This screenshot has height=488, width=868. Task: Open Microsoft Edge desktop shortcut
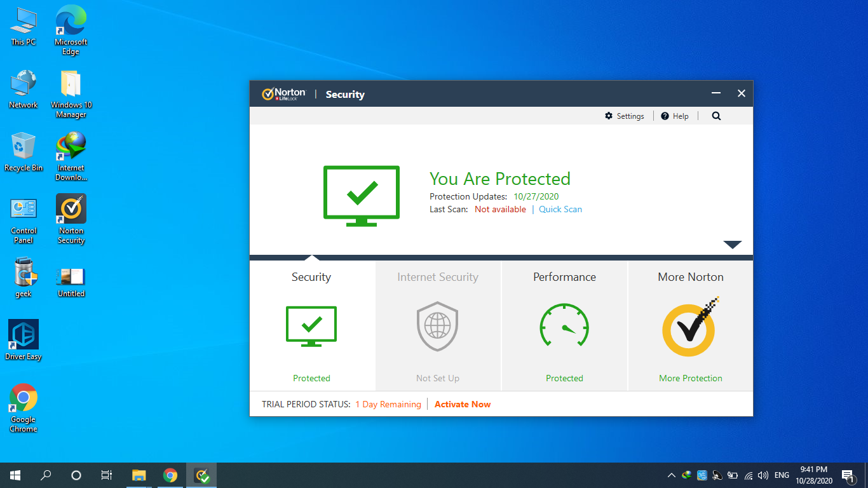coord(71,30)
